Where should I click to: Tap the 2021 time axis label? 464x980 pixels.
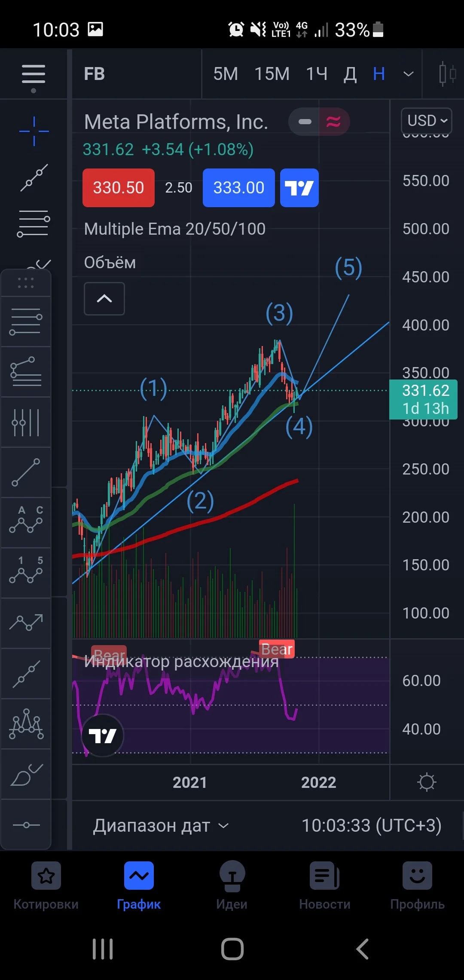click(189, 782)
